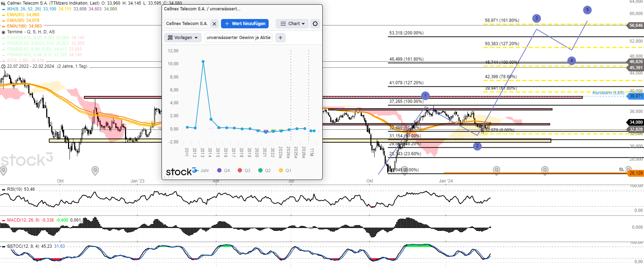Screen dimensions: 644x266
Task: Click the 32,828 price level tag
Action: [x=636, y=129]
